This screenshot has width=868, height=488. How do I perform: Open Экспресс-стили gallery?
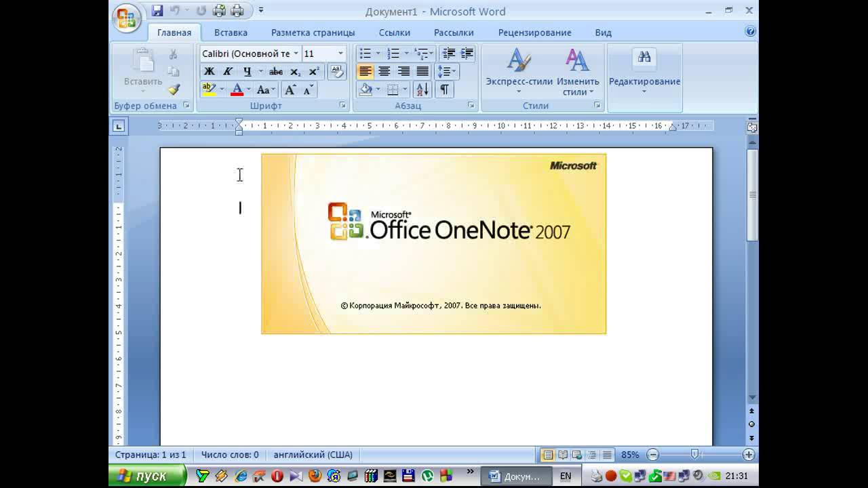click(519, 72)
